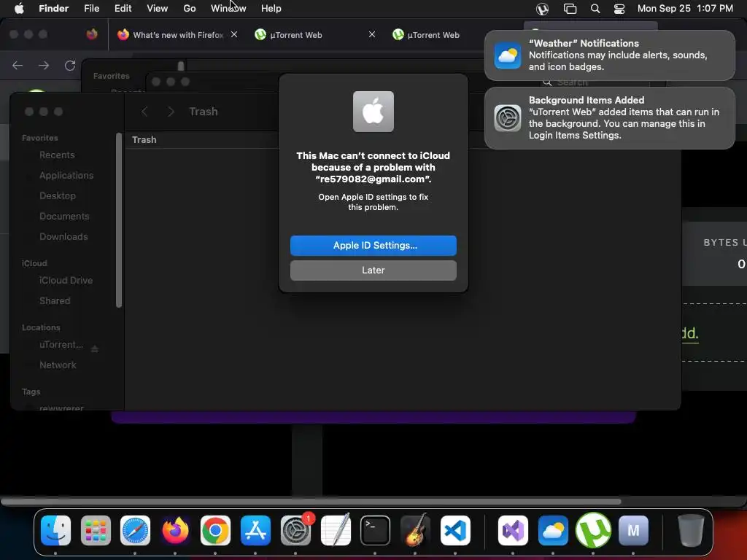Close the What's new with Firefox tab
Image resolution: width=747 pixels, height=560 pixels.
point(234,34)
